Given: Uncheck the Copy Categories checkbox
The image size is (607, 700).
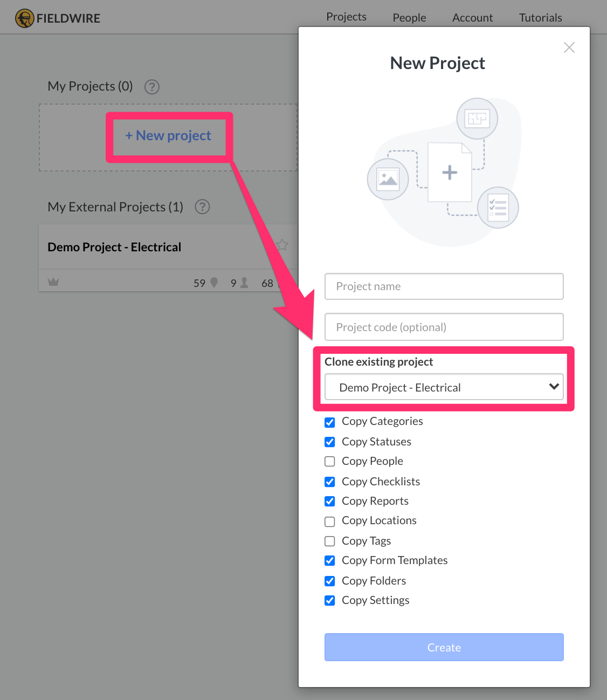Looking at the screenshot, I should [330, 422].
